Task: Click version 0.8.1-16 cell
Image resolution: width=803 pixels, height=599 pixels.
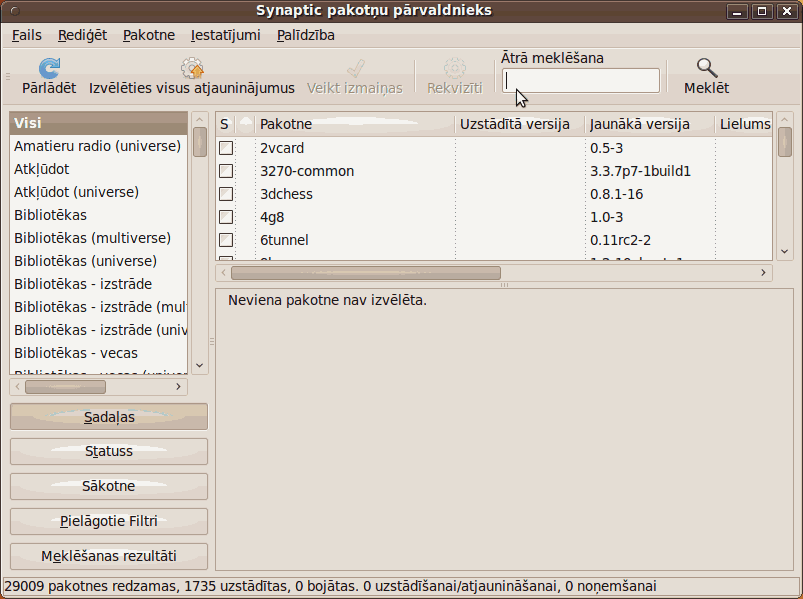Action: click(617, 195)
